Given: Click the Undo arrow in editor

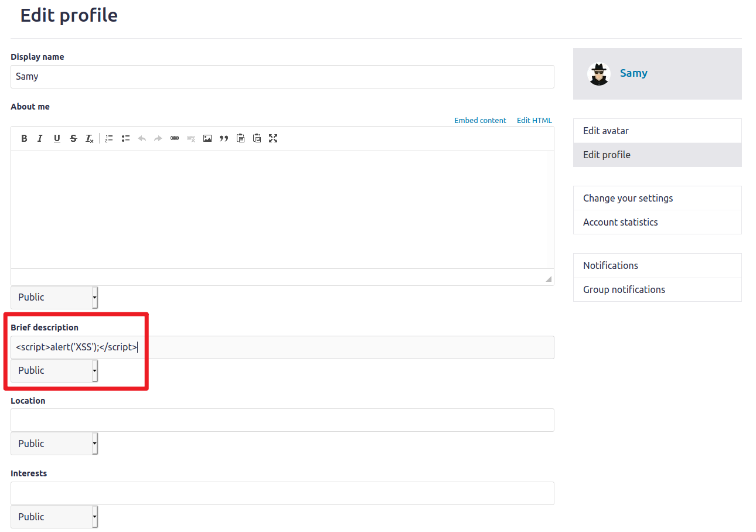Looking at the screenshot, I should [142, 138].
